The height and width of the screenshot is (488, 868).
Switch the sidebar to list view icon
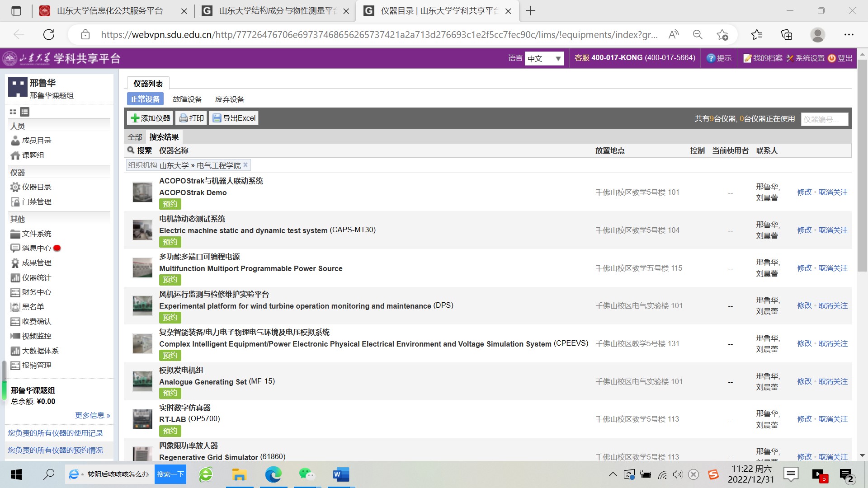pyautogui.click(x=25, y=112)
